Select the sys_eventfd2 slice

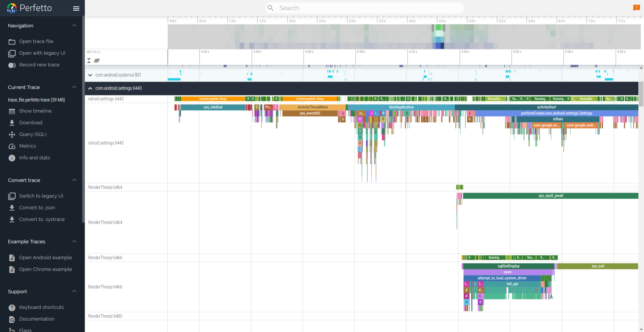pos(310,113)
